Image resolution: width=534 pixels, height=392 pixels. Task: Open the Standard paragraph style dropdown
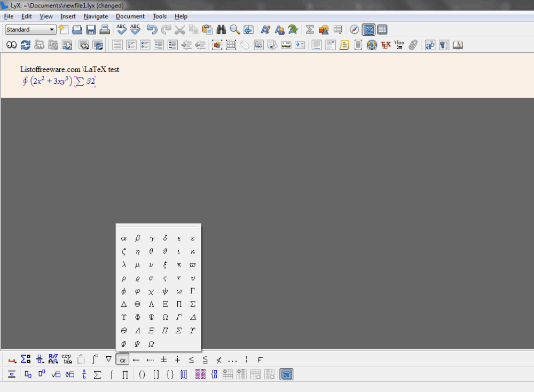click(x=30, y=30)
